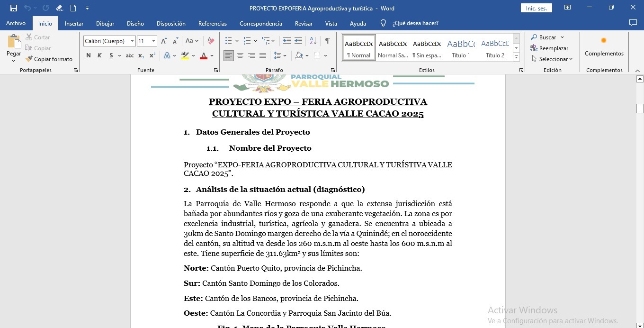Center-align the text
The height and width of the screenshot is (328, 644).
pos(240,56)
